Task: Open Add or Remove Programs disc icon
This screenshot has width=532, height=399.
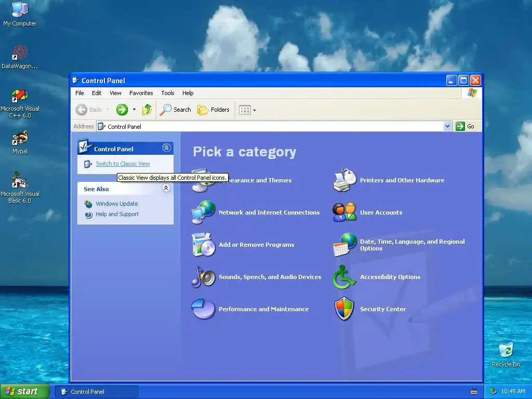Action: coord(203,244)
